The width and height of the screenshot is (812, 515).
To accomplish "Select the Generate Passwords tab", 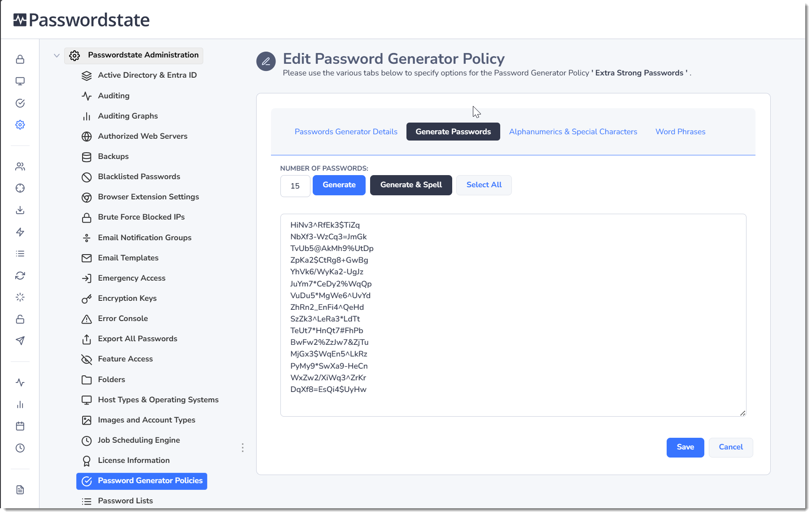I will point(453,132).
